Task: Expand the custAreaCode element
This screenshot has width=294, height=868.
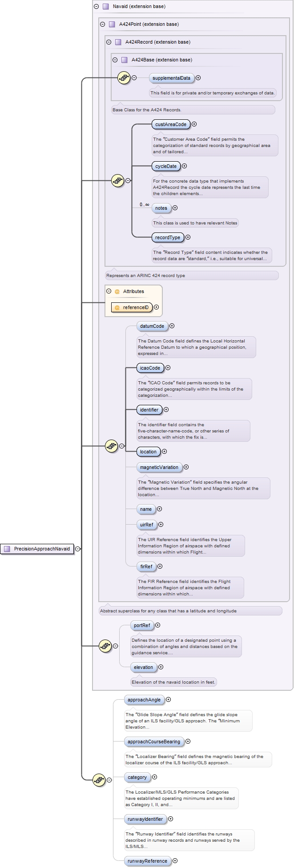Action: (194, 124)
